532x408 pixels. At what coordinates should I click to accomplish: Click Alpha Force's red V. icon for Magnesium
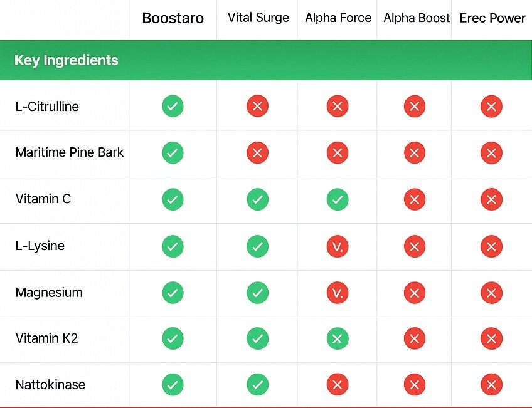(338, 293)
